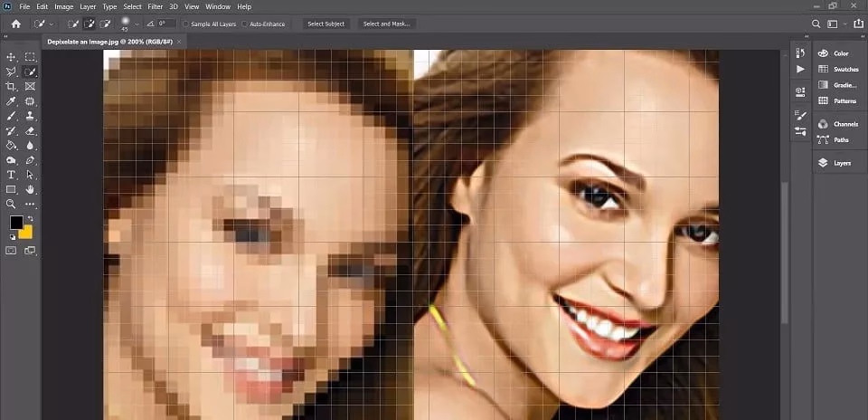868x420 pixels.
Task: Switch foreground and background colors
Action: pos(30,218)
